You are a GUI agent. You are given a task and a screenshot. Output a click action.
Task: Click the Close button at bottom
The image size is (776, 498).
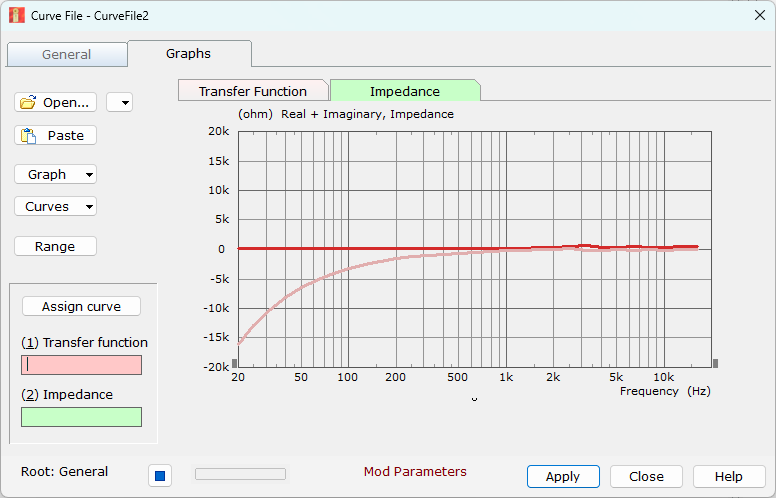pyautogui.click(x=646, y=476)
